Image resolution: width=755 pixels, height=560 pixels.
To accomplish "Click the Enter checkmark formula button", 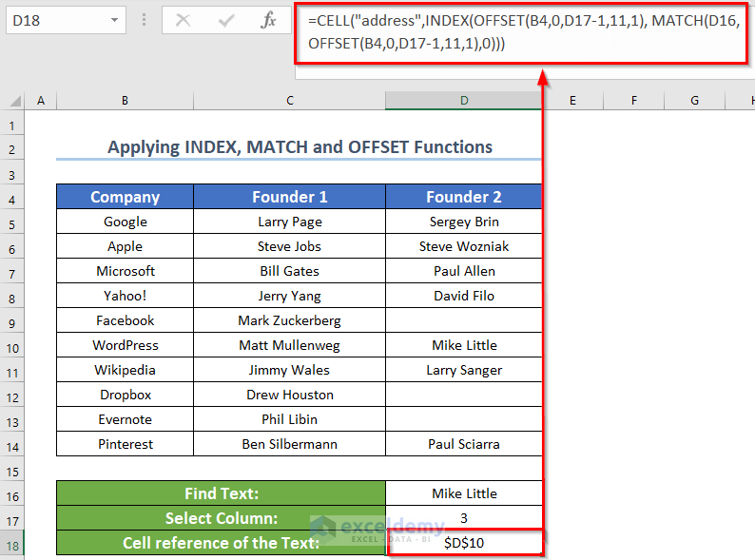I will (x=225, y=20).
